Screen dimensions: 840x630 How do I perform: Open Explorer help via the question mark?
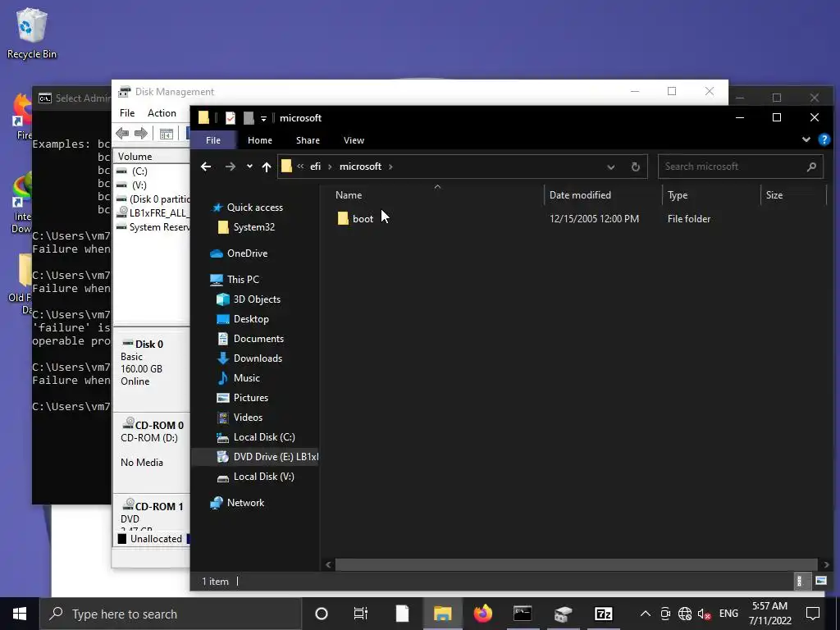[824, 139]
